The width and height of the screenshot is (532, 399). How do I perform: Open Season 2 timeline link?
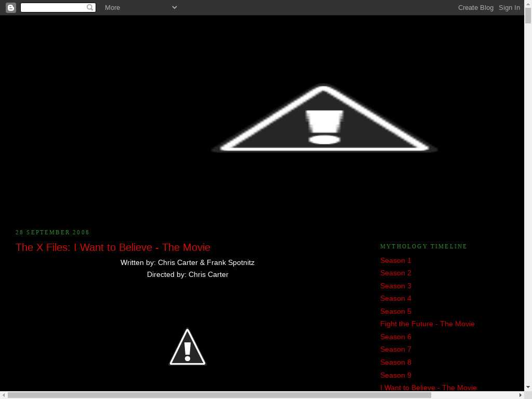[395, 273]
